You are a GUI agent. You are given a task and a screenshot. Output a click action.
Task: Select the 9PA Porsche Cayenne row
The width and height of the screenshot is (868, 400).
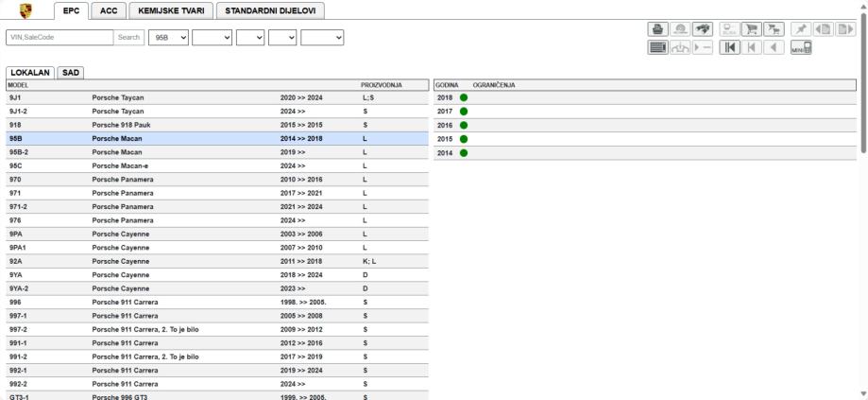[x=217, y=234]
